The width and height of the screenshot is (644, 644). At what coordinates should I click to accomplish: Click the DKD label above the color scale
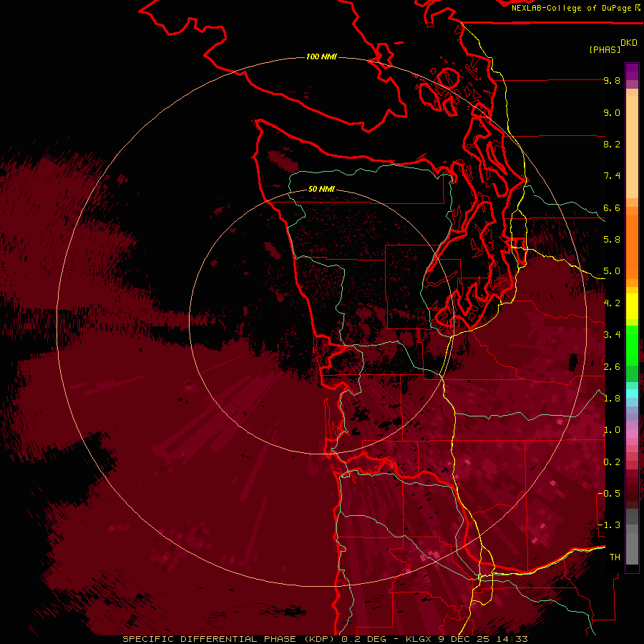point(629,43)
